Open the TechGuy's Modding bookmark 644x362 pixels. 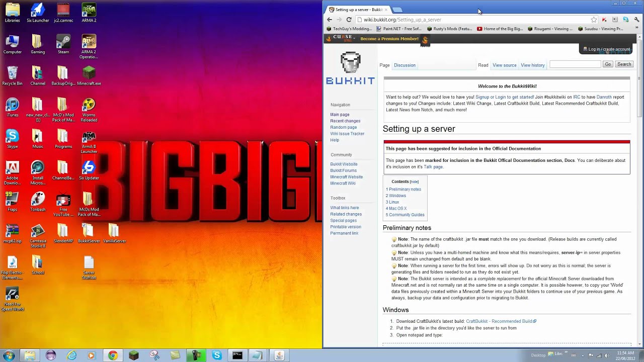(x=349, y=29)
